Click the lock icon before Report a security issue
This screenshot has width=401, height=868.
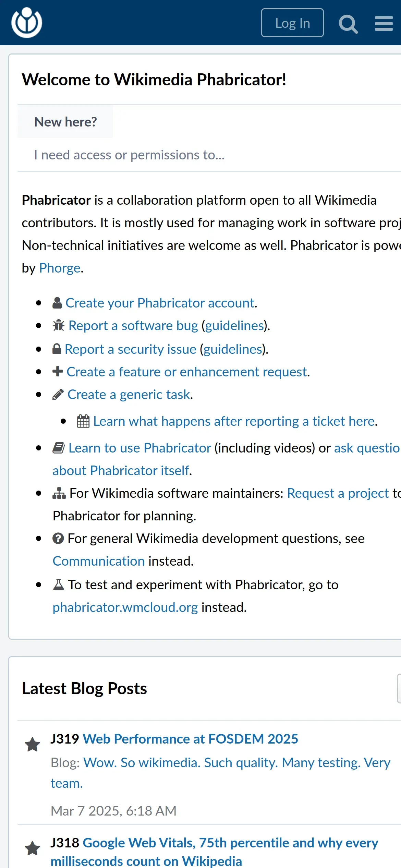57,349
